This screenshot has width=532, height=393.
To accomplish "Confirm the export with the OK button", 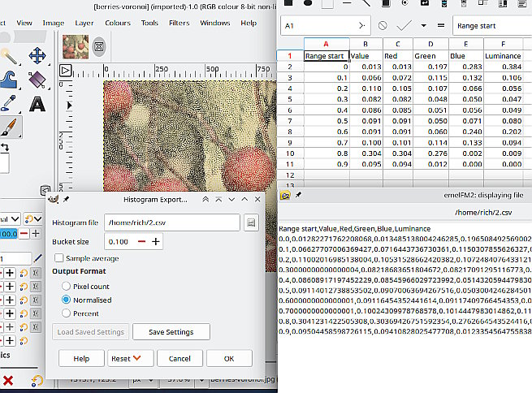I will (x=229, y=358).
